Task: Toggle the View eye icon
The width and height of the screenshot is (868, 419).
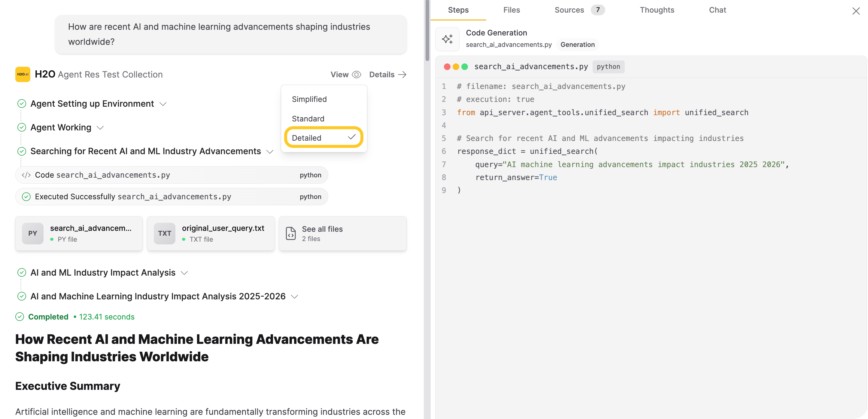Action: [x=356, y=75]
